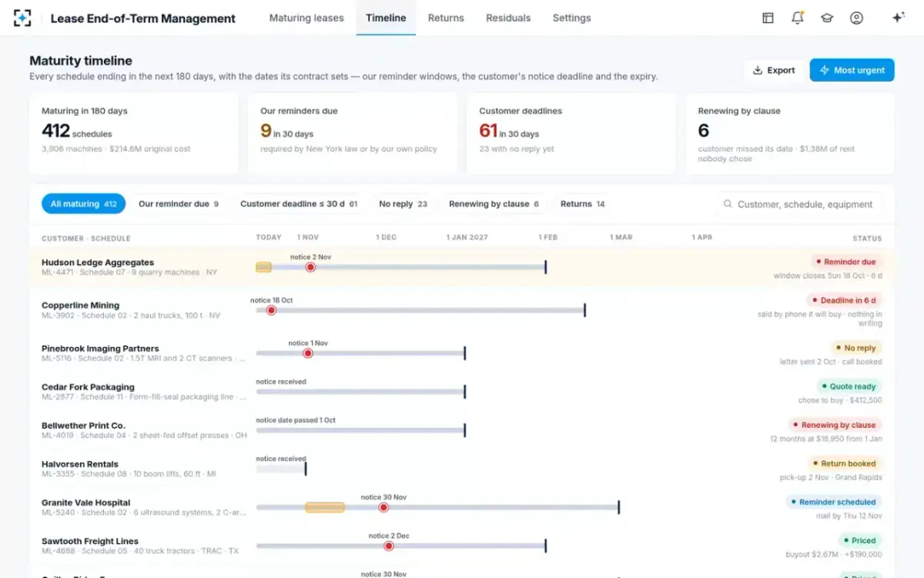Image resolution: width=924 pixels, height=578 pixels.
Task: Filter by Our reminder due 9
Action: tap(179, 204)
